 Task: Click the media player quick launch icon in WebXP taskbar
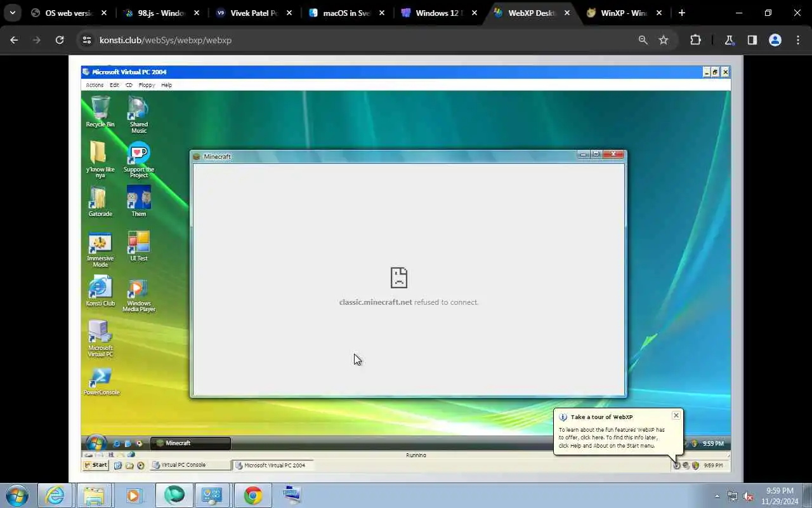coord(140,465)
